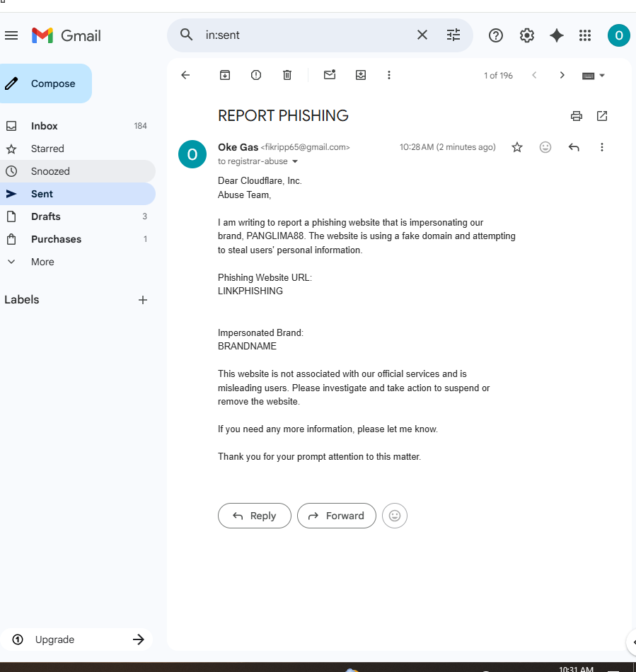Open the Support help icon
This screenshot has height=672, width=636.
click(x=496, y=35)
